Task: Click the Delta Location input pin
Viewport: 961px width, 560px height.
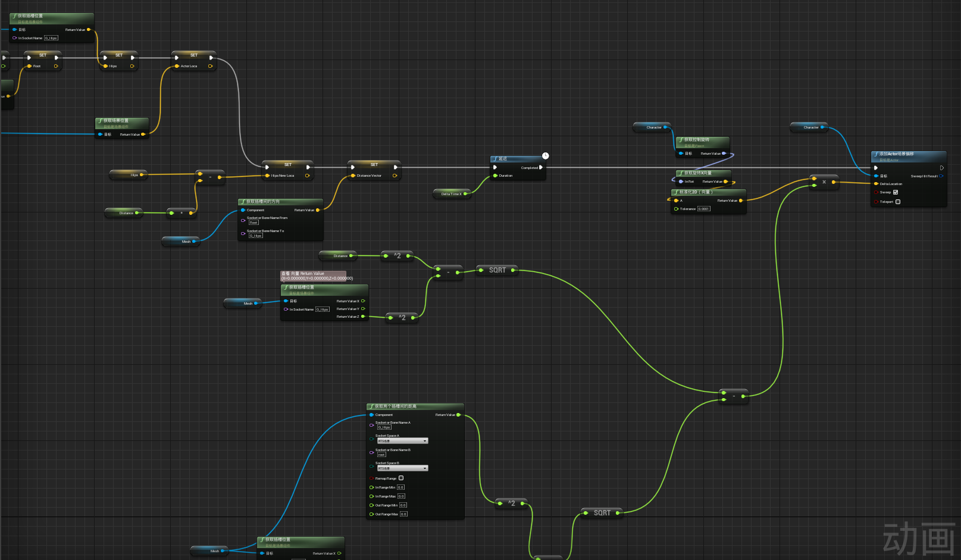Action: [x=876, y=184]
